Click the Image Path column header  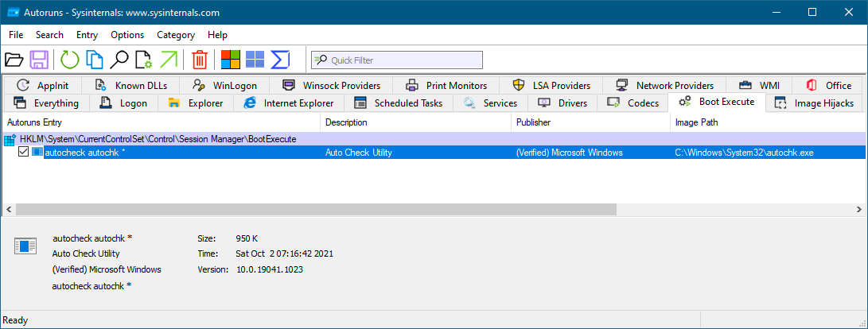[697, 122]
